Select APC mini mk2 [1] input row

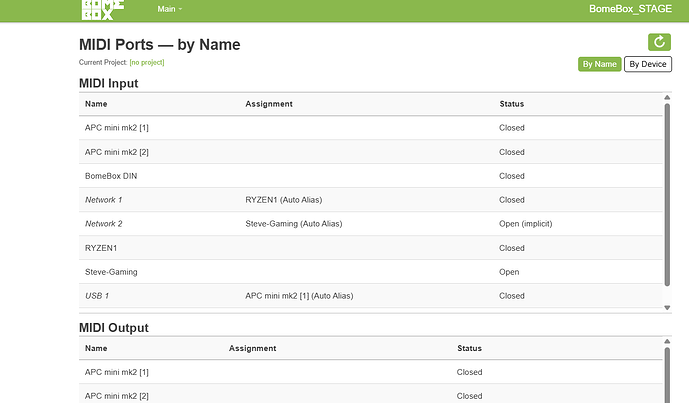tap(370, 128)
